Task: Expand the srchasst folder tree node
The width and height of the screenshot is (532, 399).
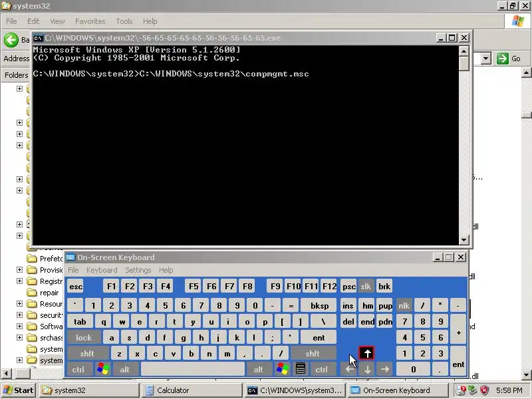Action: (20, 338)
